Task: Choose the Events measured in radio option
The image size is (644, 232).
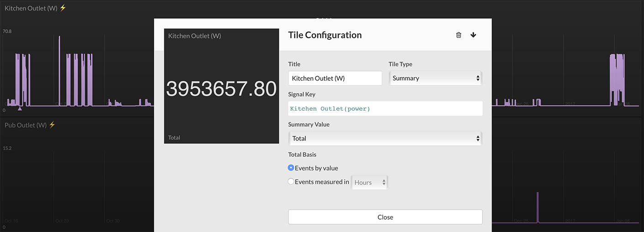Action: pyautogui.click(x=291, y=182)
